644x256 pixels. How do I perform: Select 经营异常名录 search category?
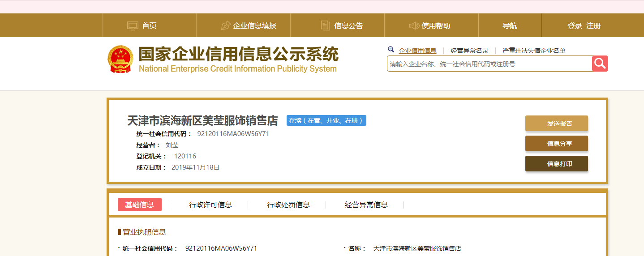coord(469,51)
